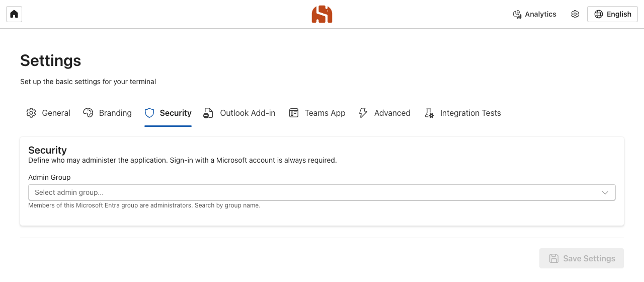Click the Security shield icon
The image size is (644, 282).
tap(149, 113)
